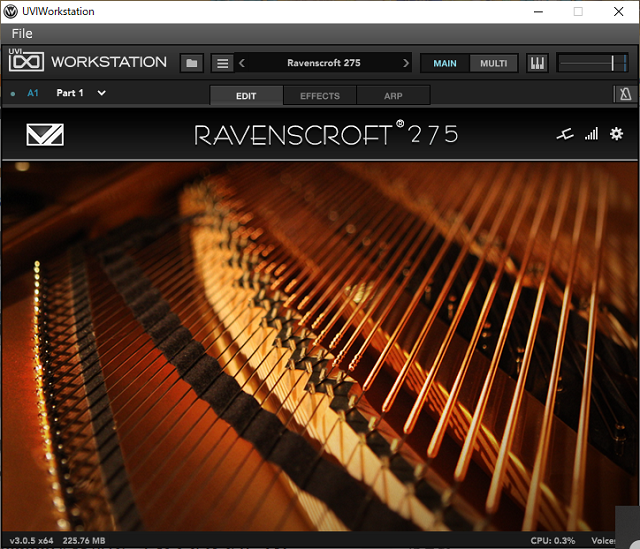
Task: Click the piano strings background image
Action: (x=320, y=346)
